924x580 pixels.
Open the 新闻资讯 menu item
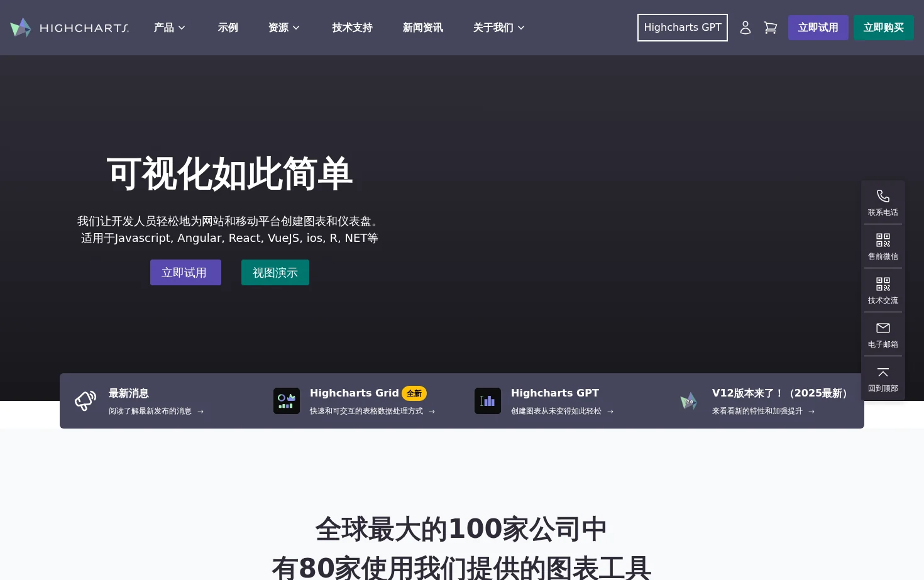coord(423,28)
